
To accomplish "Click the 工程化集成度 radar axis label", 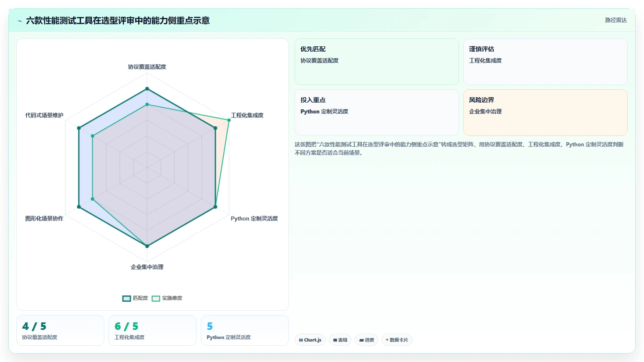I will point(247,115).
